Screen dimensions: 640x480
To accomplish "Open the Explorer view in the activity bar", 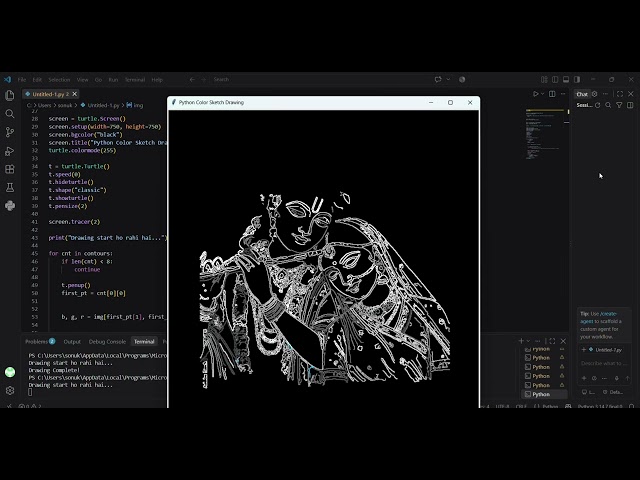I will (9, 95).
